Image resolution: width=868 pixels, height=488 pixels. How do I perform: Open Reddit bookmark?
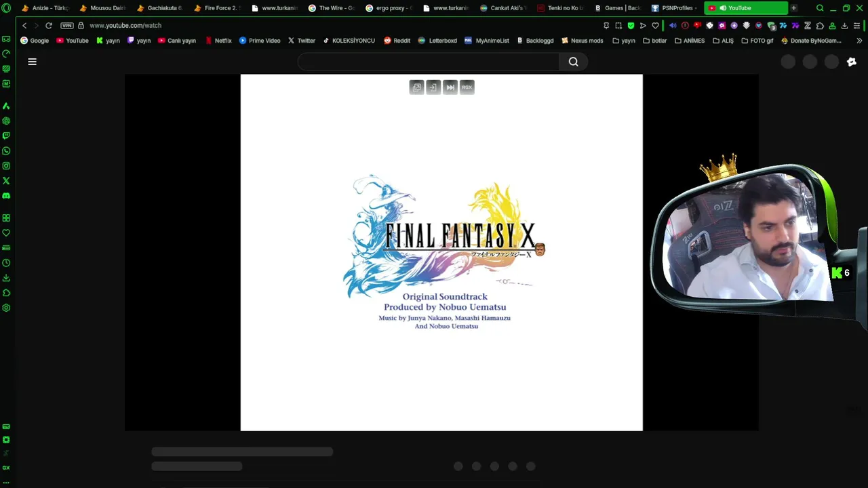[x=397, y=41]
